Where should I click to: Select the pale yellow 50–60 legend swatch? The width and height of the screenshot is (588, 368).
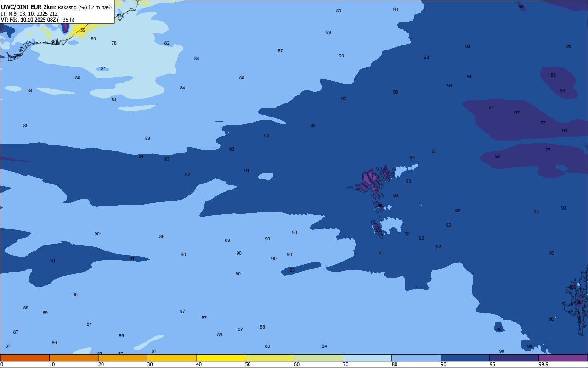269,357
